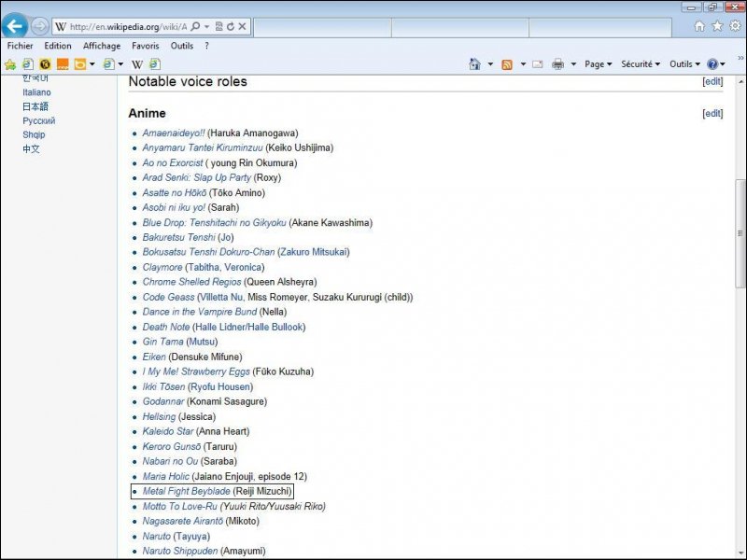This screenshot has height=560, width=747.
Task: Switch to Shqip language link
Action: (x=34, y=134)
